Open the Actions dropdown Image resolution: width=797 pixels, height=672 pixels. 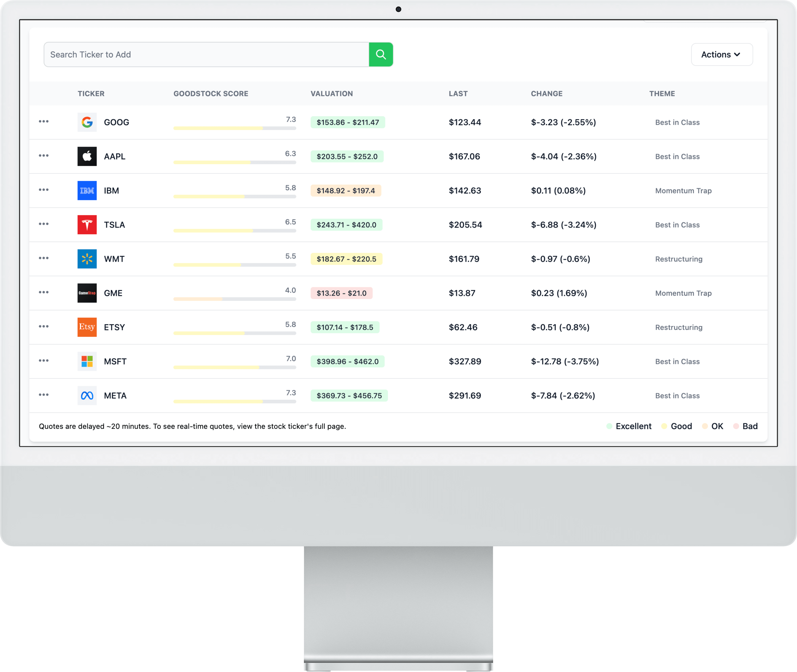point(722,54)
